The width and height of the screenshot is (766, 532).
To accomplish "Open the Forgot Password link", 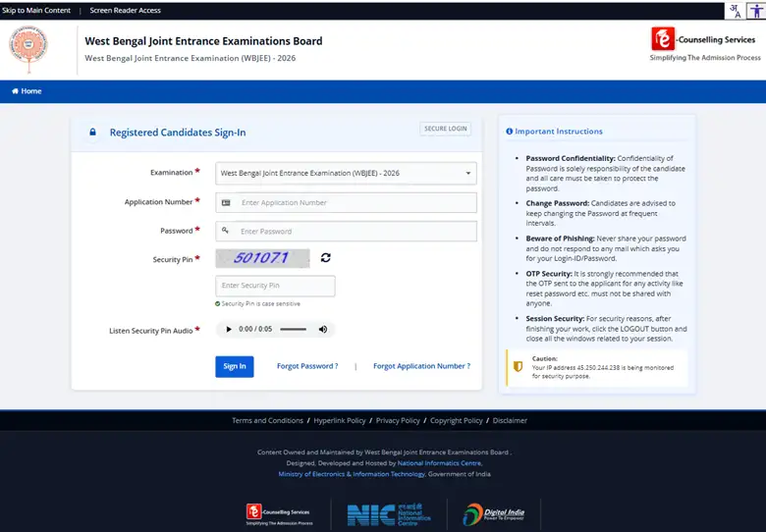I will [x=307, y=366].
